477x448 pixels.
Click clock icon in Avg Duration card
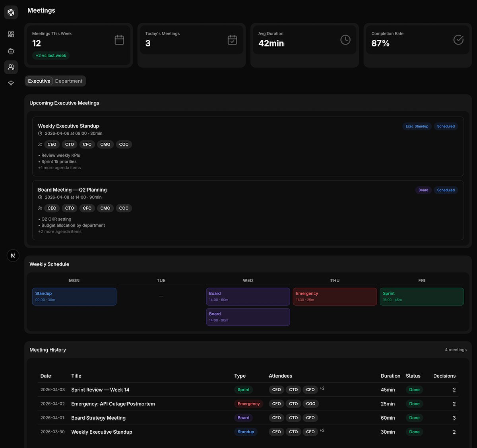(345, 40)
